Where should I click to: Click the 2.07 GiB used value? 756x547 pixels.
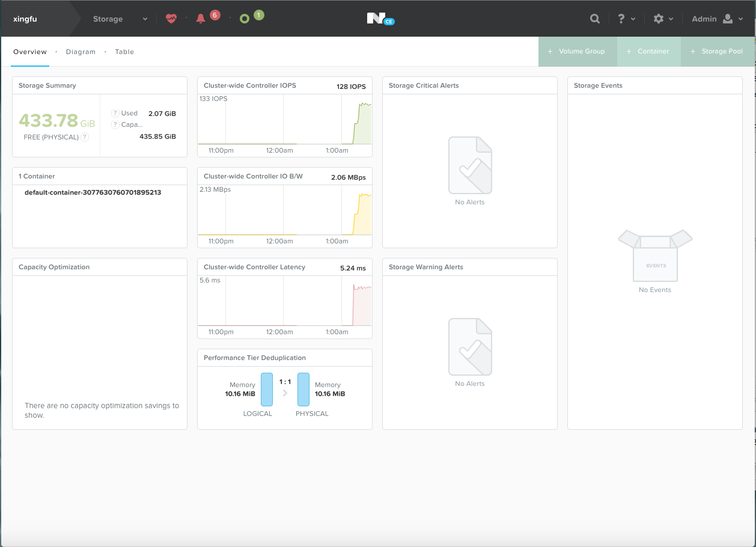click(x=162, y=113)
